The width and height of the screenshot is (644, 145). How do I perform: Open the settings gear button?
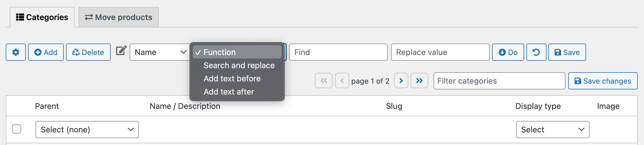click(x=16, y=52)
